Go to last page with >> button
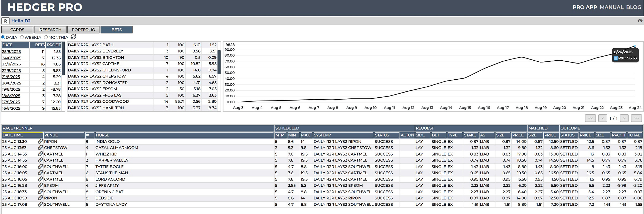The image size is (644, 214). [636, 118]
